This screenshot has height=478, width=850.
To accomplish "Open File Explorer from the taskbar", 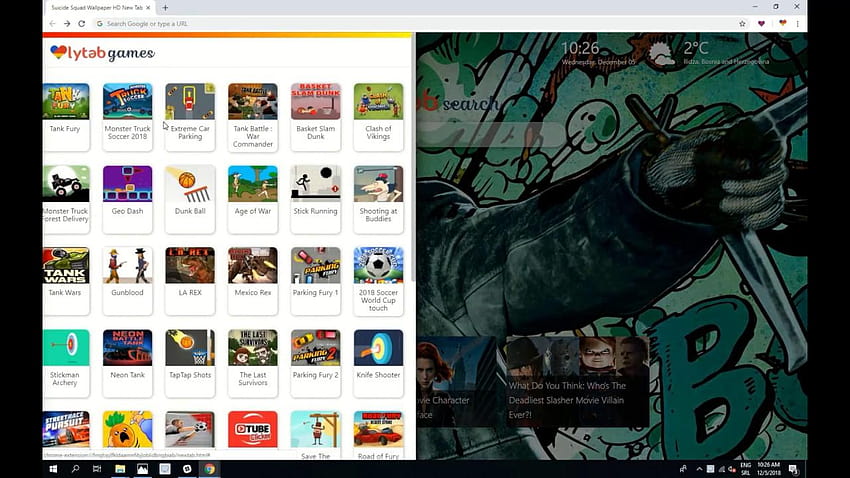I will 120,469.
